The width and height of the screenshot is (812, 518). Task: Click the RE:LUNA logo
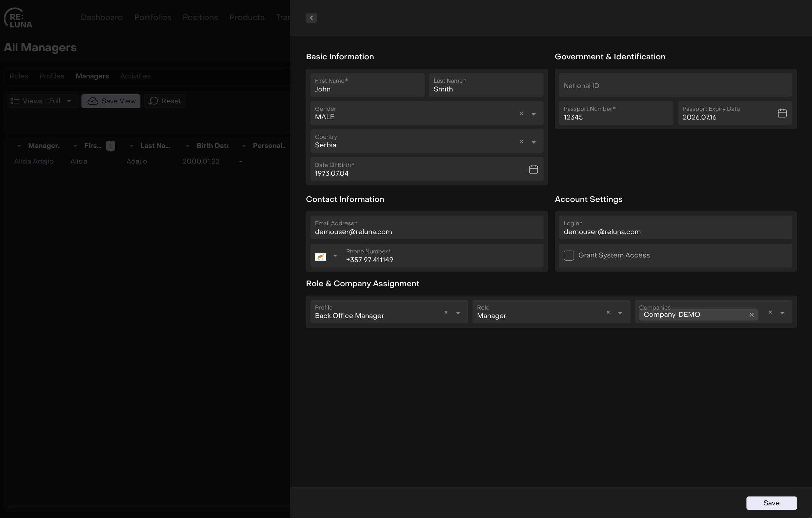point(18,18)
